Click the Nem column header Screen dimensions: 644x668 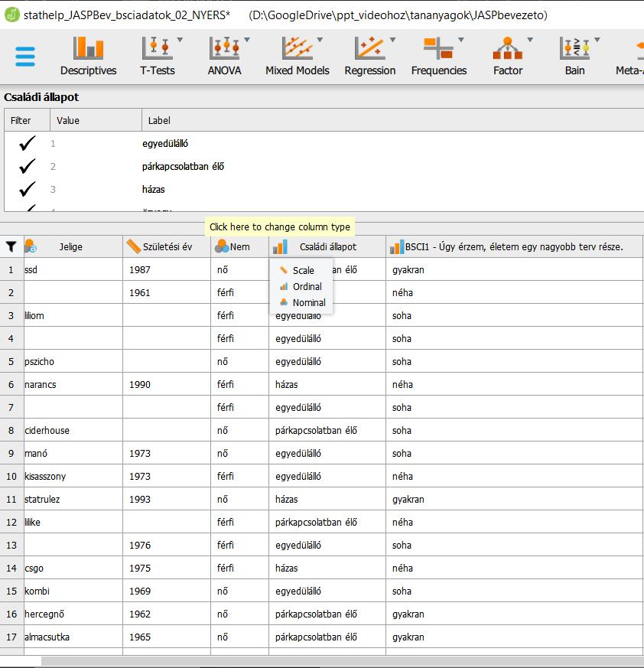(240, 246)
